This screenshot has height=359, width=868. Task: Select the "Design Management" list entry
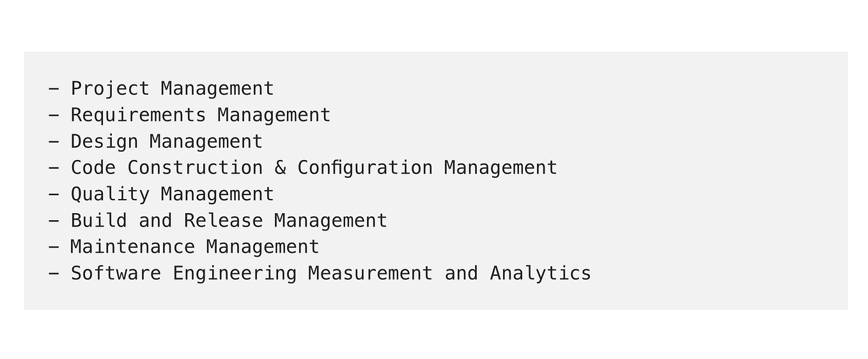pyautogui.click(x=166, y=141)
